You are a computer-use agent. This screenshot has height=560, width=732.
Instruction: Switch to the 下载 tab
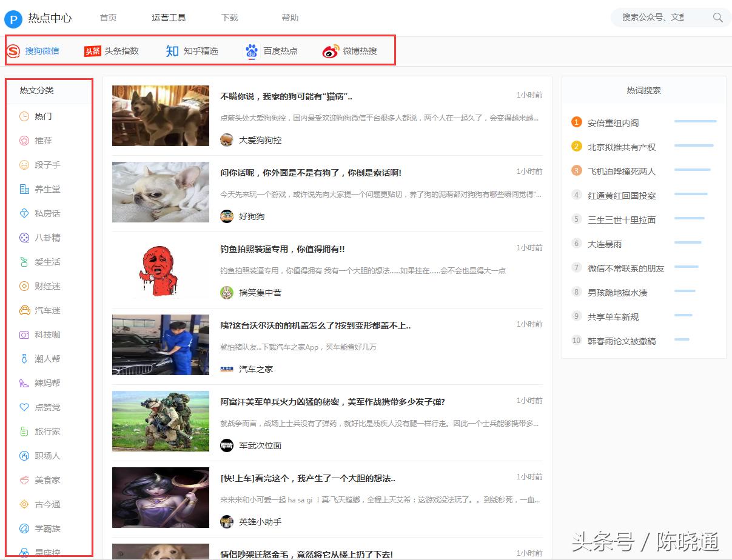(229, 18)
